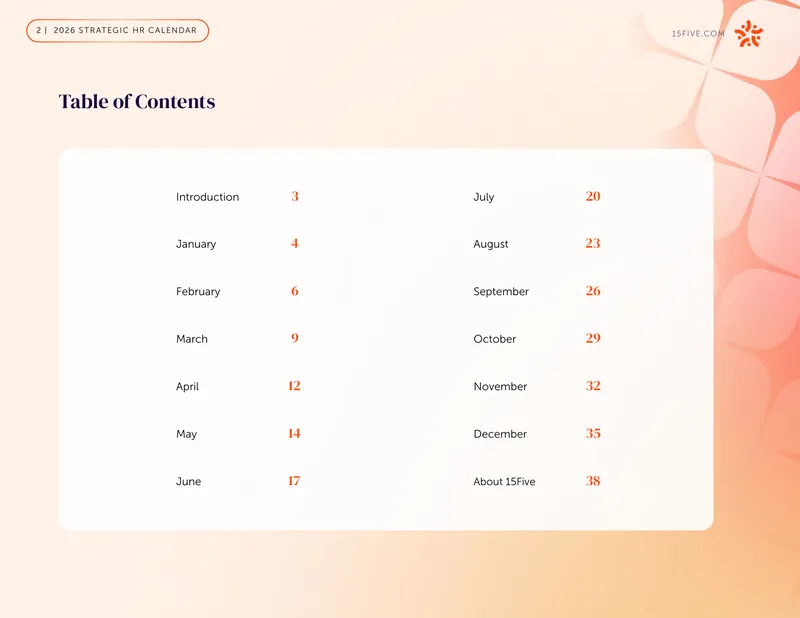Screen dimensions: 800x618
Task: Click the 2026 Strategic HR Calendar page badge
Action: [x=117, y=31]
